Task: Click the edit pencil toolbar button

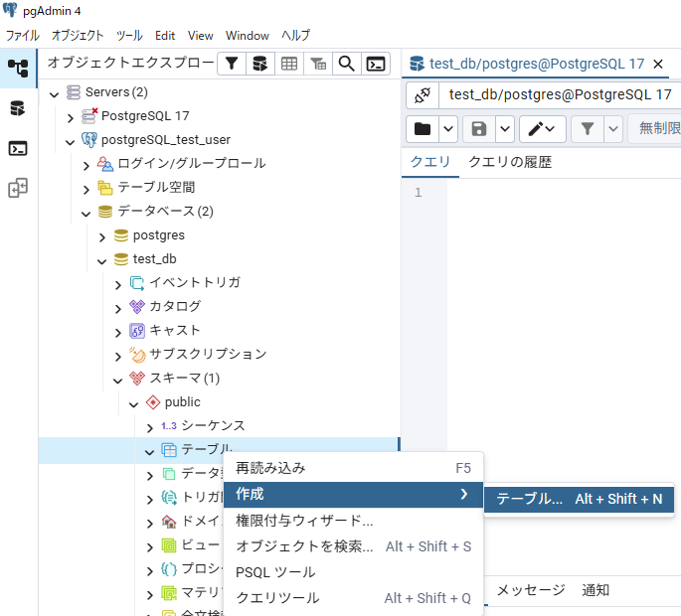Action: tap(543, 129)
